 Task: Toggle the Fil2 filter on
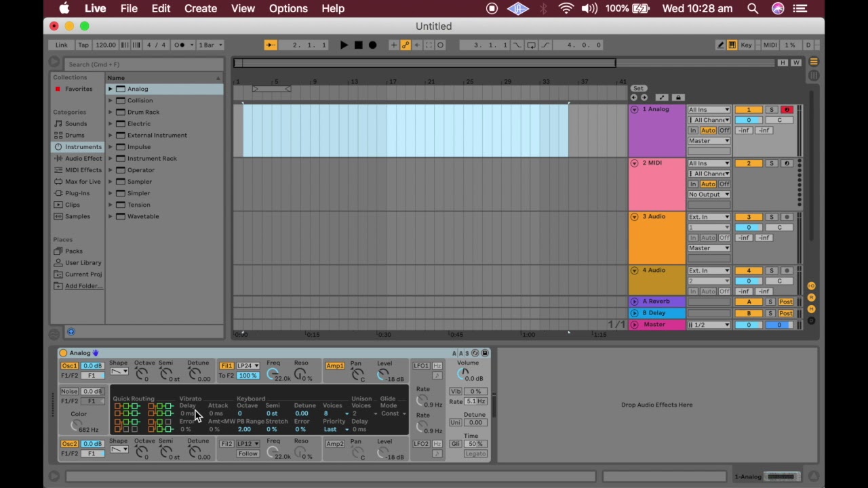[226, 444]
